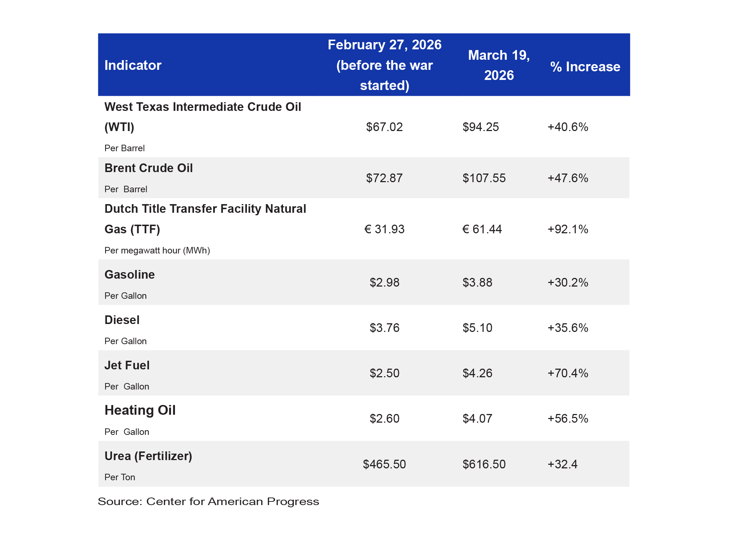Click the March 19, 2026 header
Image resolution: width=756 pixels, height=540 pixels.
pos(499,65)
